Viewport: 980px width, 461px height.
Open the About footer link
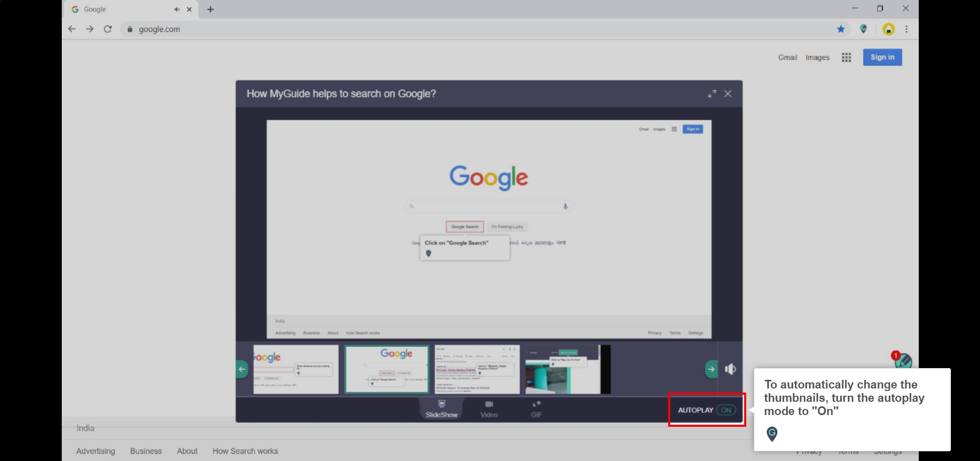pos(187,451)
